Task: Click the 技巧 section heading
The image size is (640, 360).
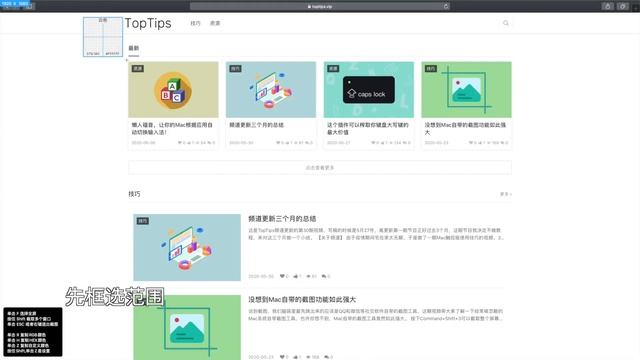Action: [134, 194]
